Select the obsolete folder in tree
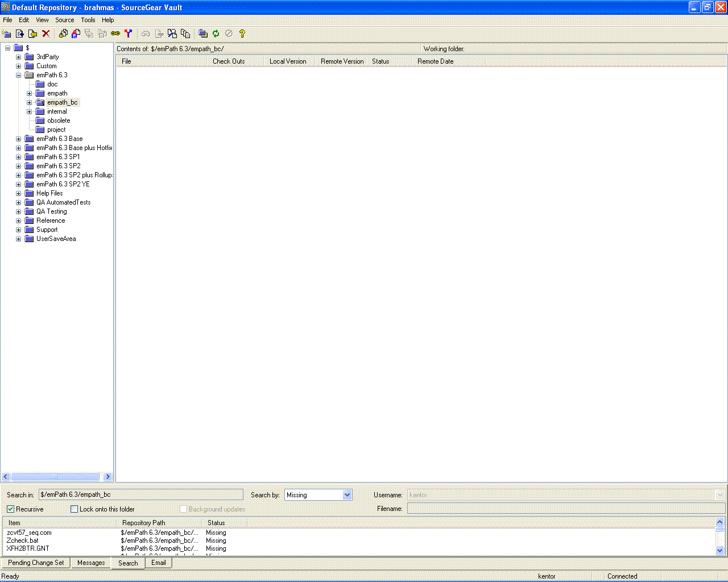The width and height of the screenshot is (728, 582). coord(59,120)
